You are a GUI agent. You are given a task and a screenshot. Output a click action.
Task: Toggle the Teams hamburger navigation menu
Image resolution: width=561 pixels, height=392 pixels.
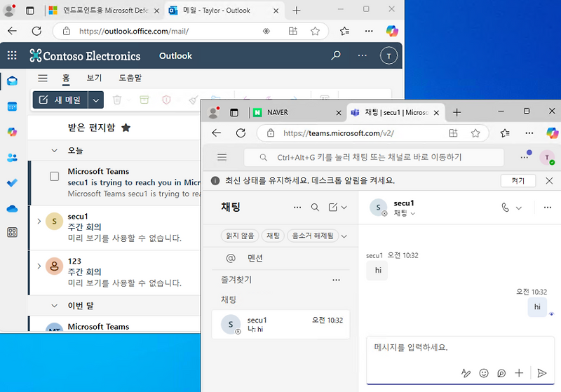pos(222,157)
